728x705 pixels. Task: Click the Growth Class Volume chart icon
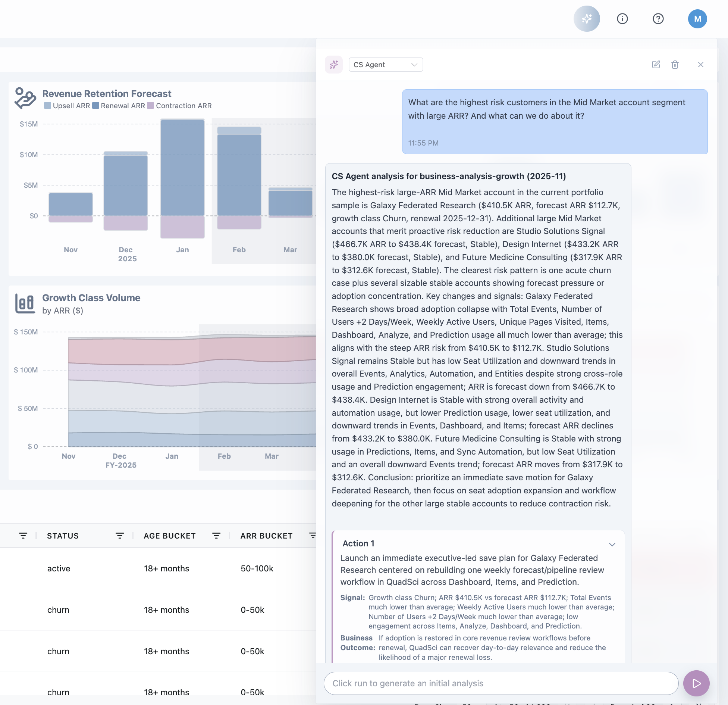pos(25,303)
